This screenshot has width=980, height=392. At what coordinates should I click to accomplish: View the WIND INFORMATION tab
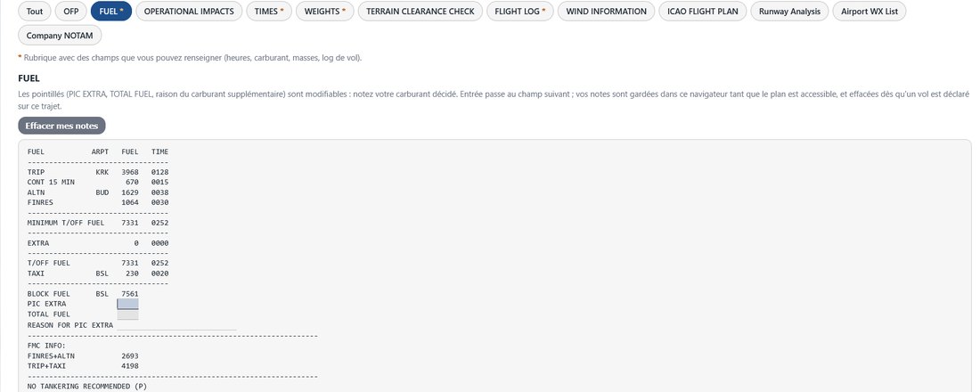[x=606, y=12]
